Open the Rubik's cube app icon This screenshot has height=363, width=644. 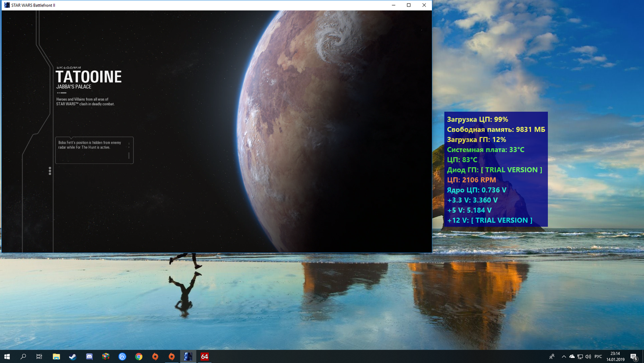click(106, 357)
